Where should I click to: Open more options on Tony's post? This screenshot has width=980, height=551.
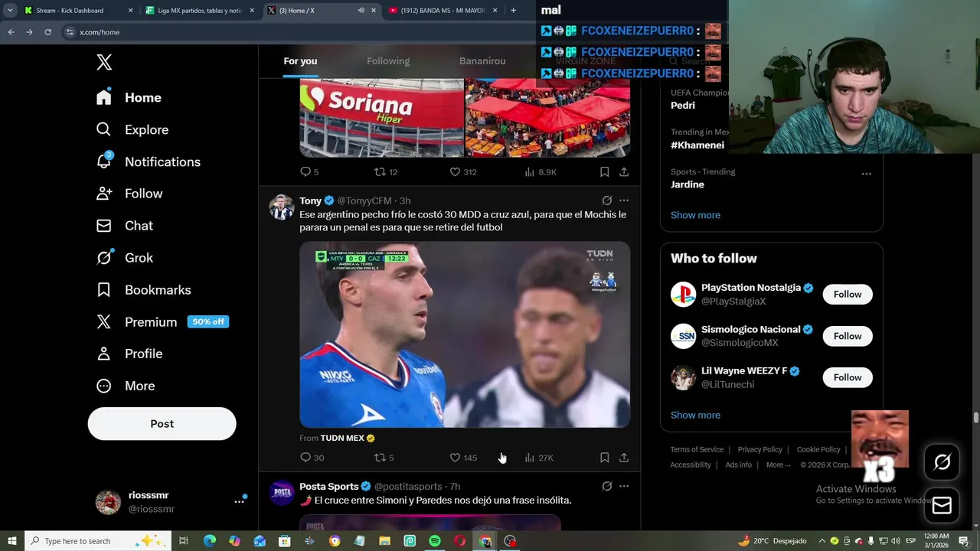(624, 201)
